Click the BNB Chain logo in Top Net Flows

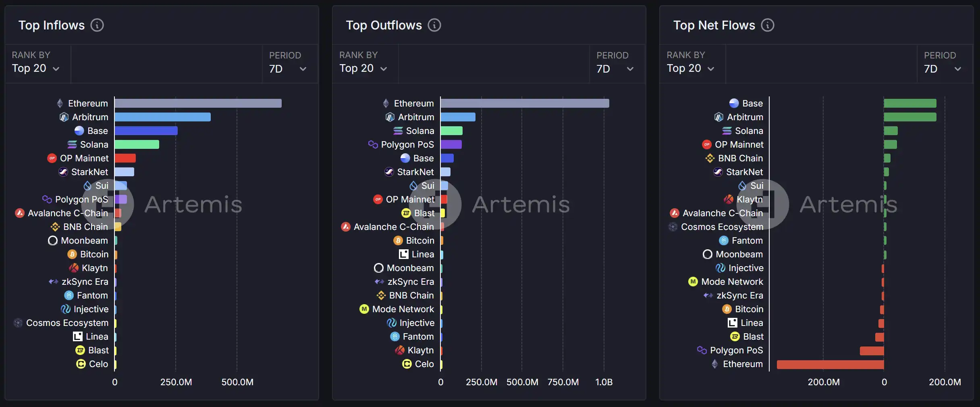pyautogui.click(x=710, y=158)
